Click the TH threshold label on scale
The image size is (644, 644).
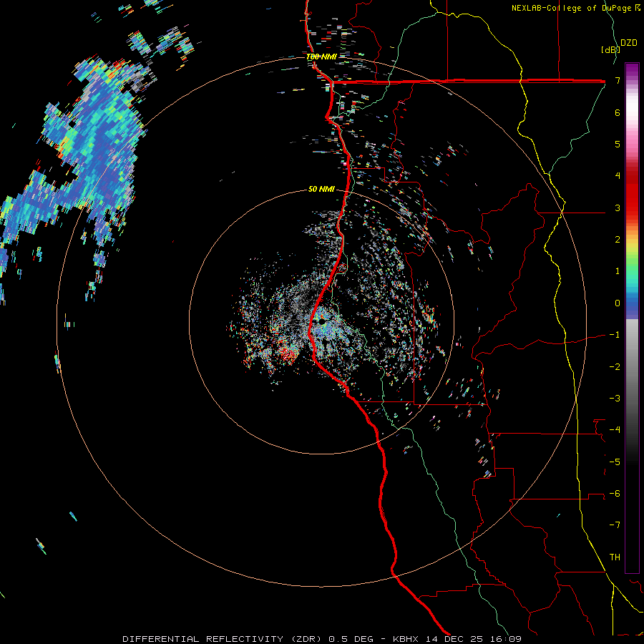pyautogui.click(x=615, y=557)
